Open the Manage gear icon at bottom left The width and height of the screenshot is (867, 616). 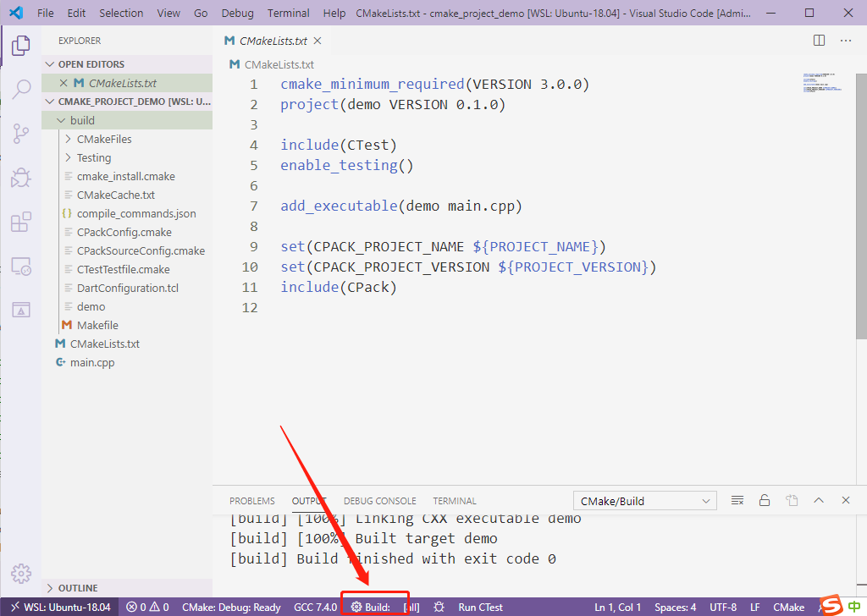[21, 573]
